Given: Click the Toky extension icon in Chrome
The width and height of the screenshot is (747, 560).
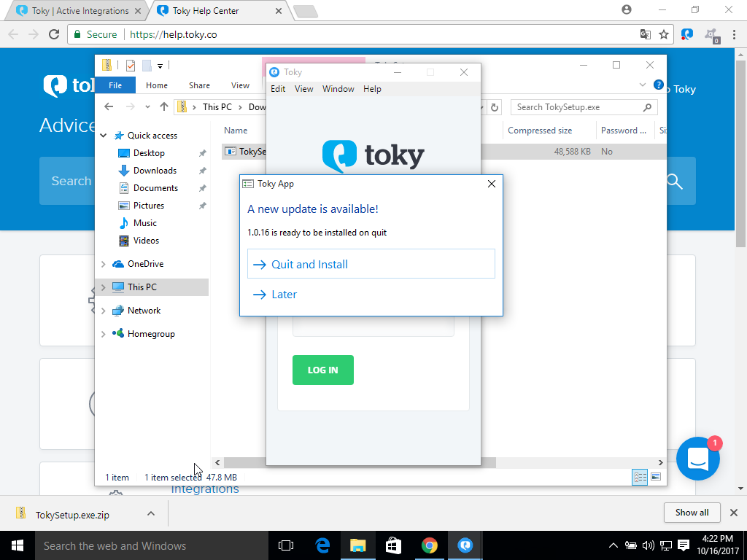Looking at the screenshot, I should tap(686, 34).
